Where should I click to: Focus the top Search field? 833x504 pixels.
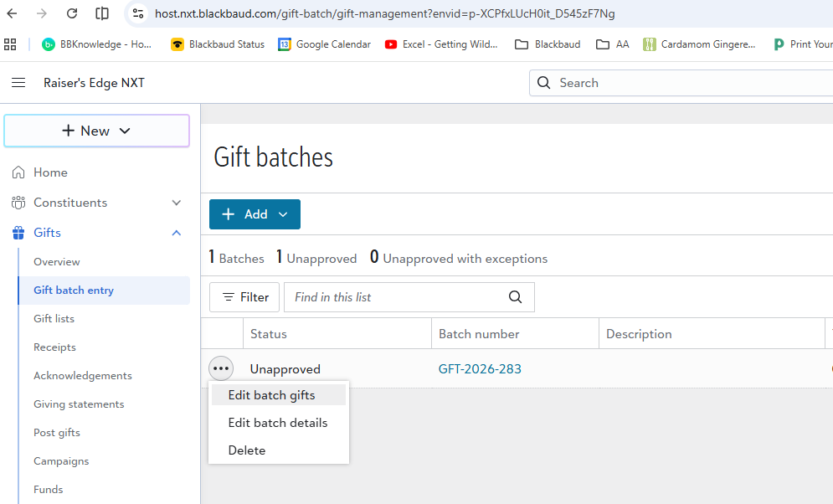pos(681,83)
